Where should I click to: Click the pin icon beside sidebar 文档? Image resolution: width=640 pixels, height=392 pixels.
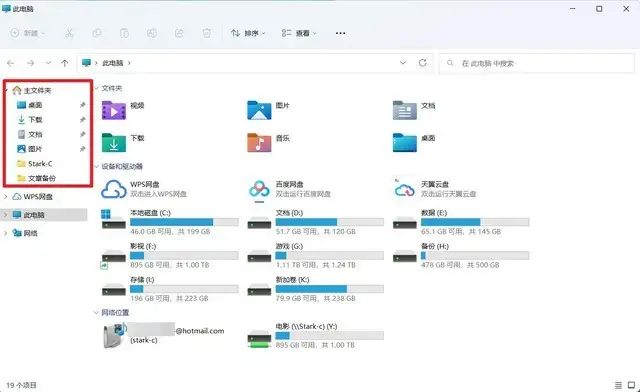[x=82, y=134]
